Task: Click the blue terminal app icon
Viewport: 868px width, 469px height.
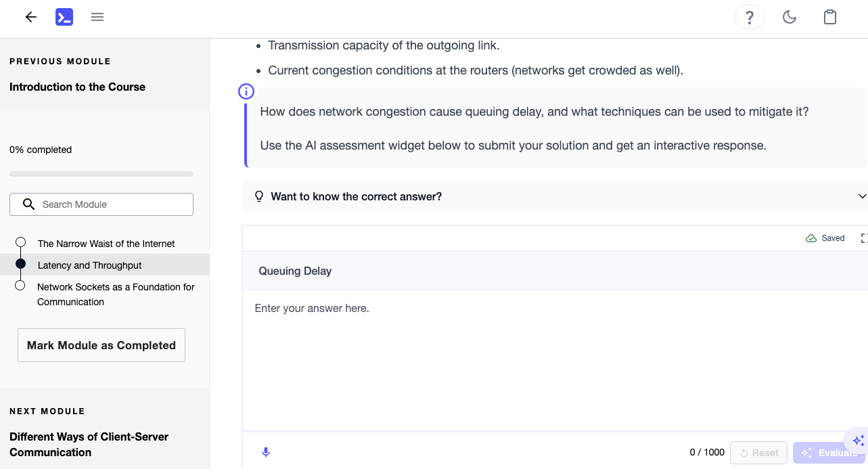Action: [64, 16]
